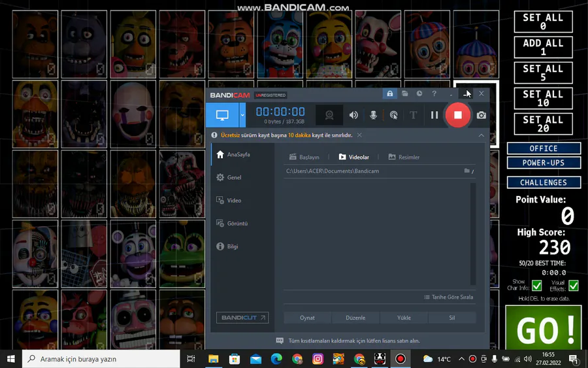This screenshot has height=368, width=588.
Task: Click the folder icon beside the output path
Action: click(467, 171)
